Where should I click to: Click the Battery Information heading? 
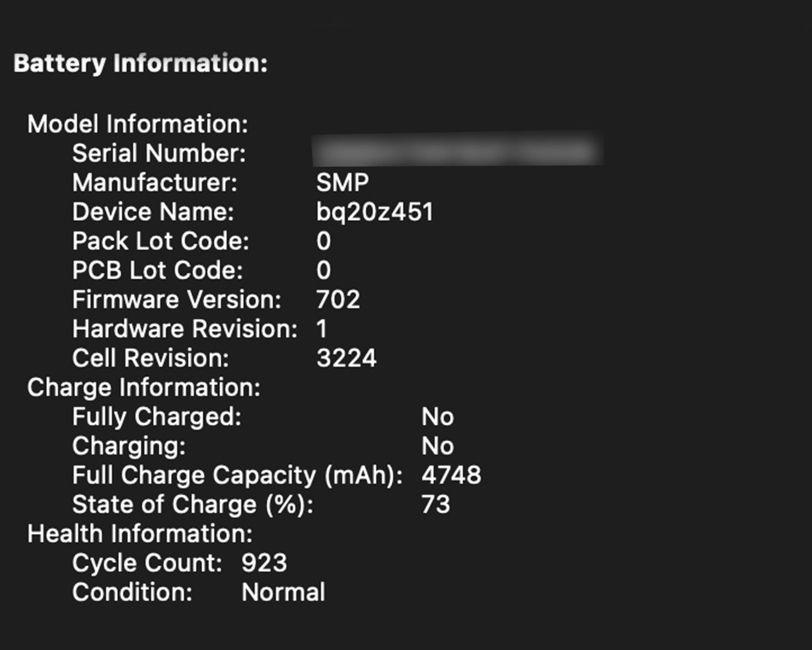click(140, 63)
